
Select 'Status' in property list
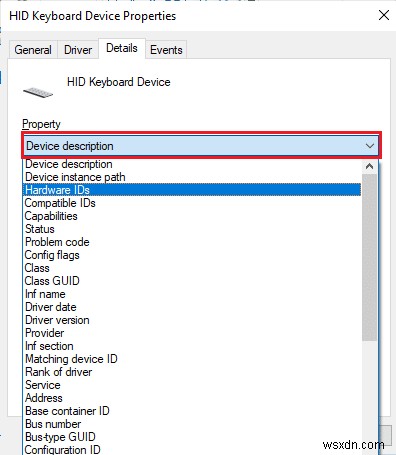point(192,229)
